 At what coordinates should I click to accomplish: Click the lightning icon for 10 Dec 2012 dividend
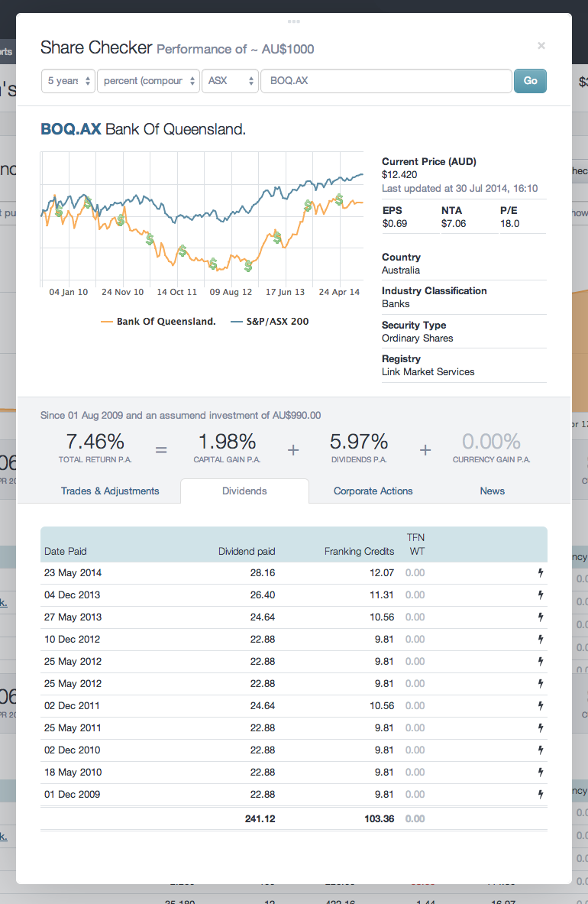(541, 639)
